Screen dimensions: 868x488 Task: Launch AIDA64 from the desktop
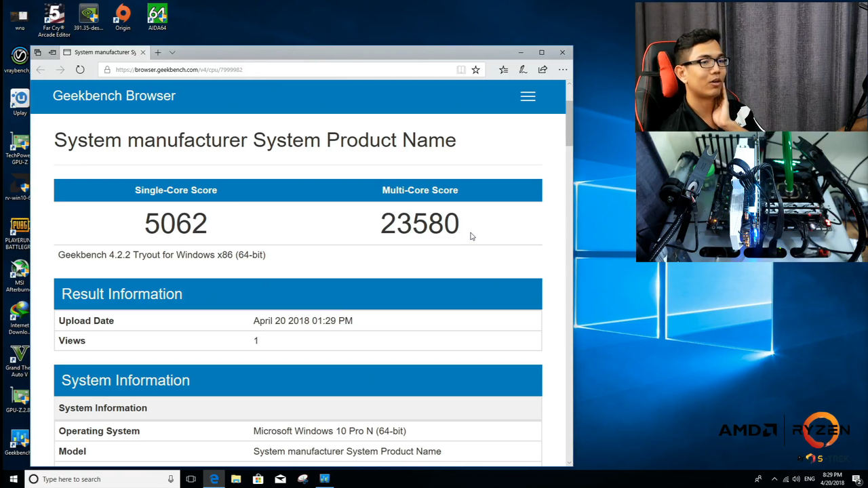click(x=157, y=14)
